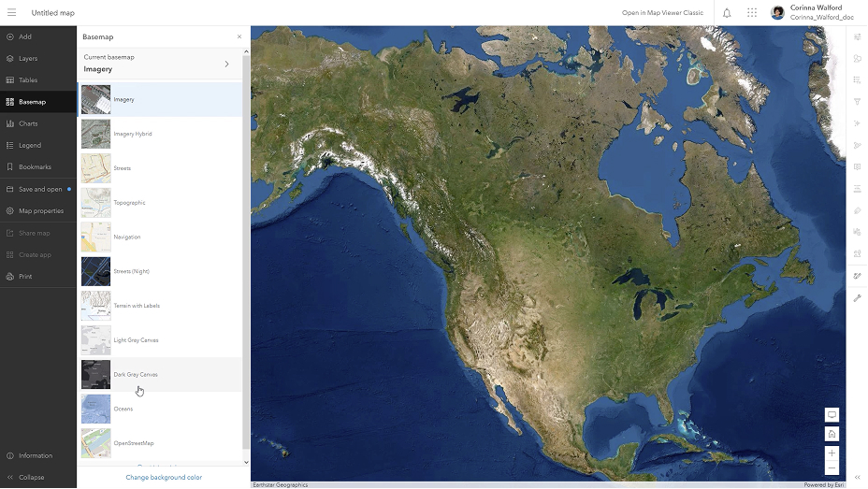Open the layer Properties sliders icon
Screen dimensions: 868x489
857,36
